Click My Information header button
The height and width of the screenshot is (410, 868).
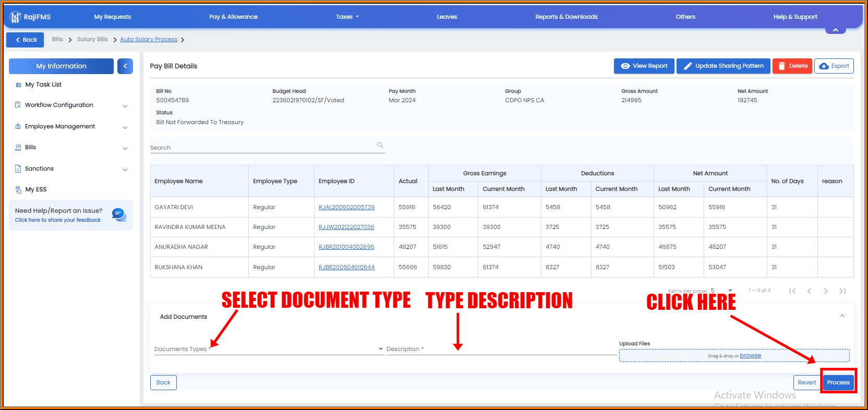(61, 66)
